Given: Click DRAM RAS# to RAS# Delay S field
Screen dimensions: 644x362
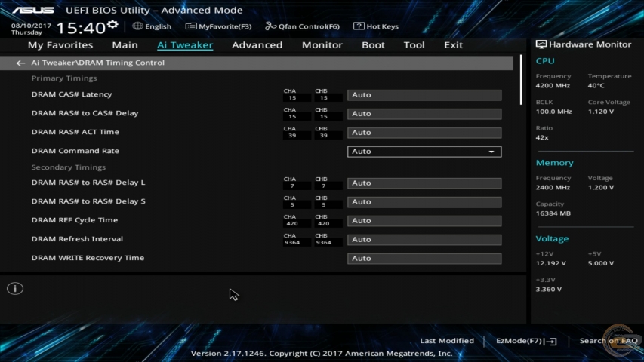Looking at the screenshot, I should [424, 202].
